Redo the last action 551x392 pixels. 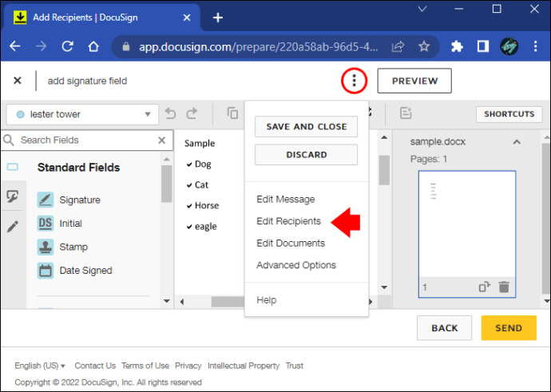pyautogui.click(x=192, y=113)
